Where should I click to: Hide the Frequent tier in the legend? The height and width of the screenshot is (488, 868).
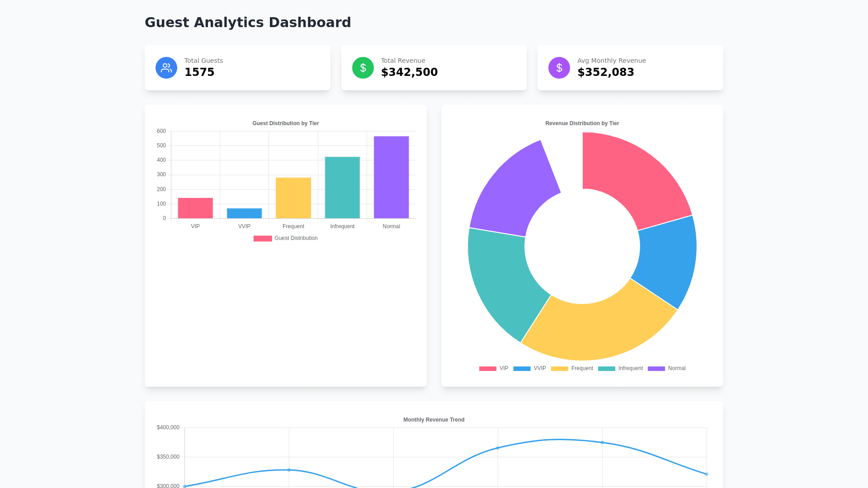coord(572,368)
